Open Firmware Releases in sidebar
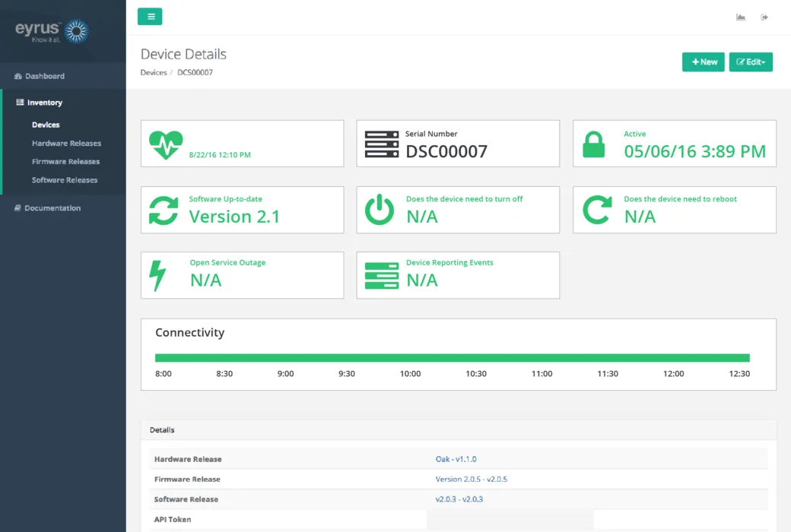 (x=65, y=161)
